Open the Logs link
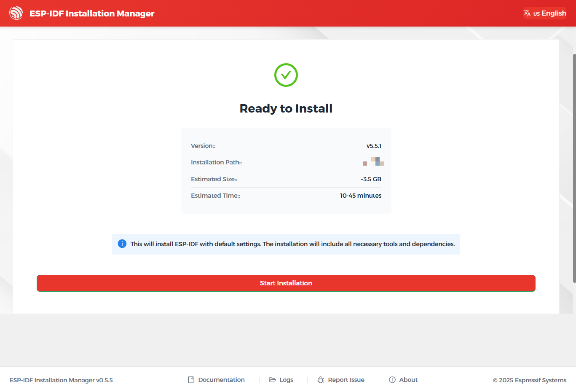Image resolution: width=576 pixels, height=392 pixels. click(x=285, y=379)
